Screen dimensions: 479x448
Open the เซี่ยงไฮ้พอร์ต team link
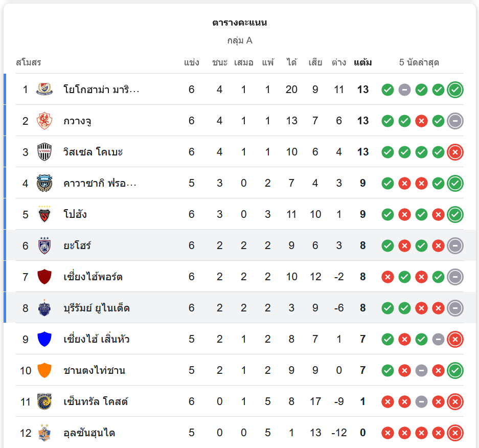click(x=93, y=277)
